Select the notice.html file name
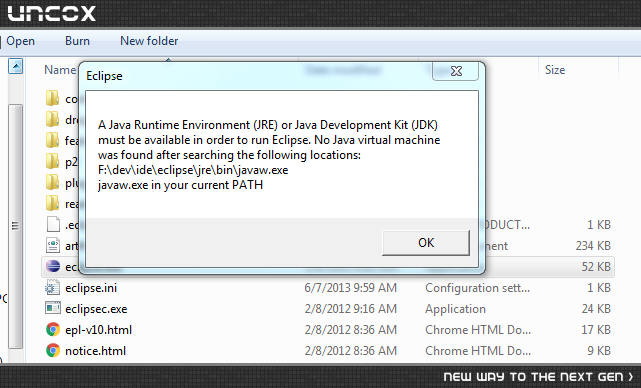 click(95, 351)
